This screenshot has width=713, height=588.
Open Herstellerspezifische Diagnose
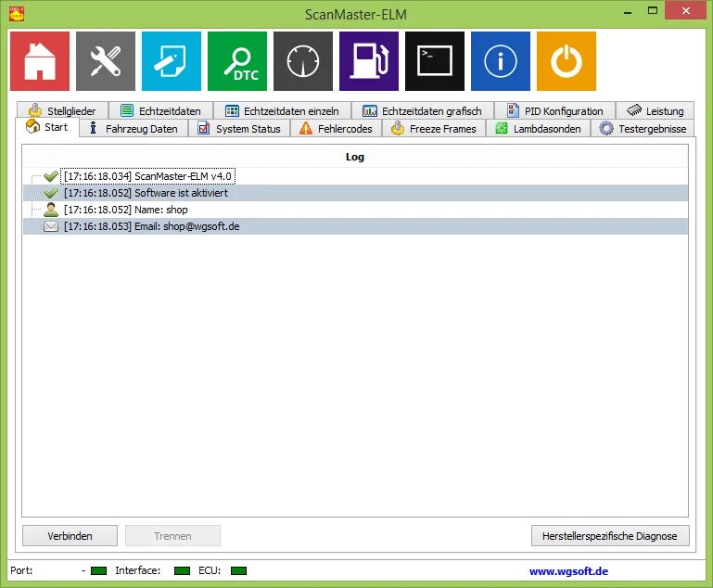(x=610, y=536)
